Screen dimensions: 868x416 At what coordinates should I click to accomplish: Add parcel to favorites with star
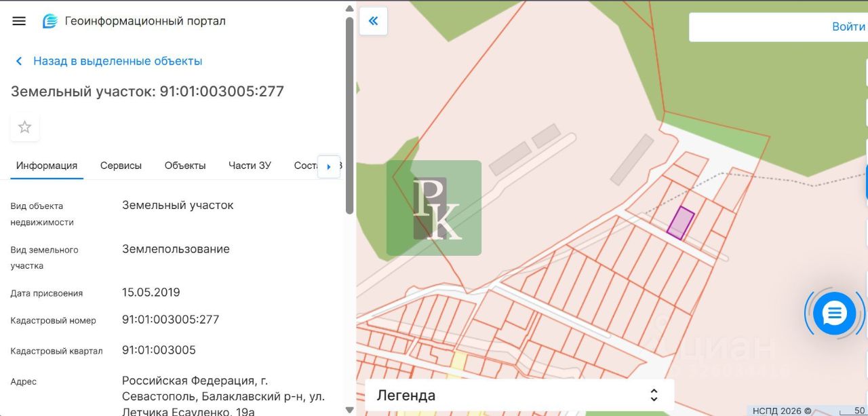pos(25,127)
